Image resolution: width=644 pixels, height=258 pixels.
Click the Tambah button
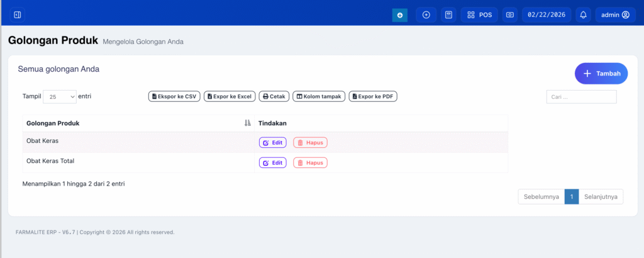[601, 74]
